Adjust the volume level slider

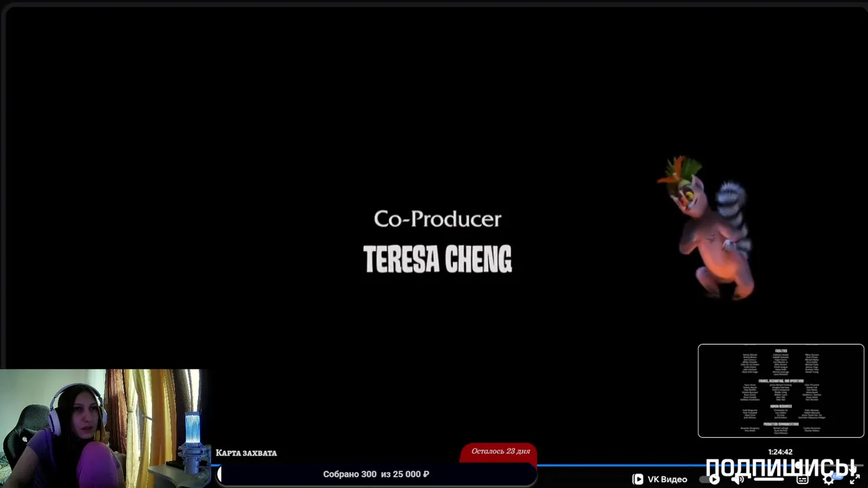pyautogui.click(x=768, y=479)
